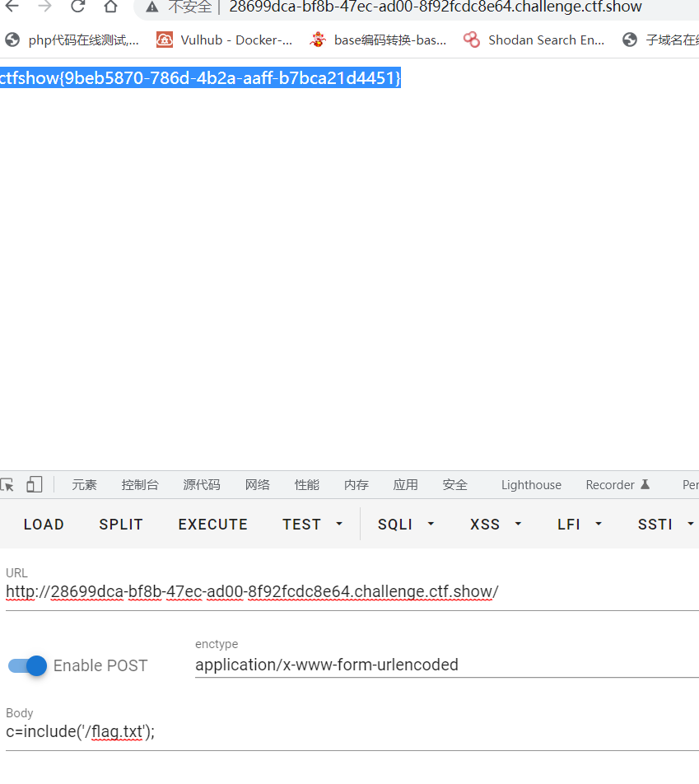
Task: Switch to the 性能 DevTools tab
Action: pyautogui.click(x=306, y=484)
